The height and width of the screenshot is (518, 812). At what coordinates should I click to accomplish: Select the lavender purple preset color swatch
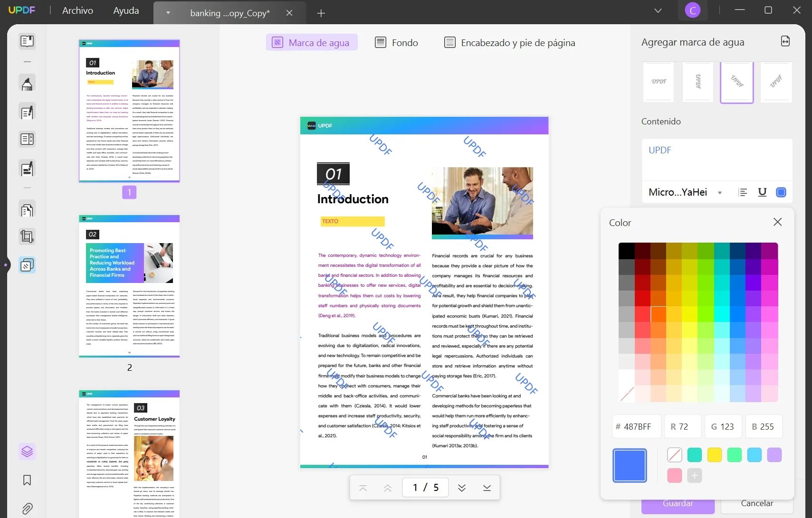[x=774, y=455]
